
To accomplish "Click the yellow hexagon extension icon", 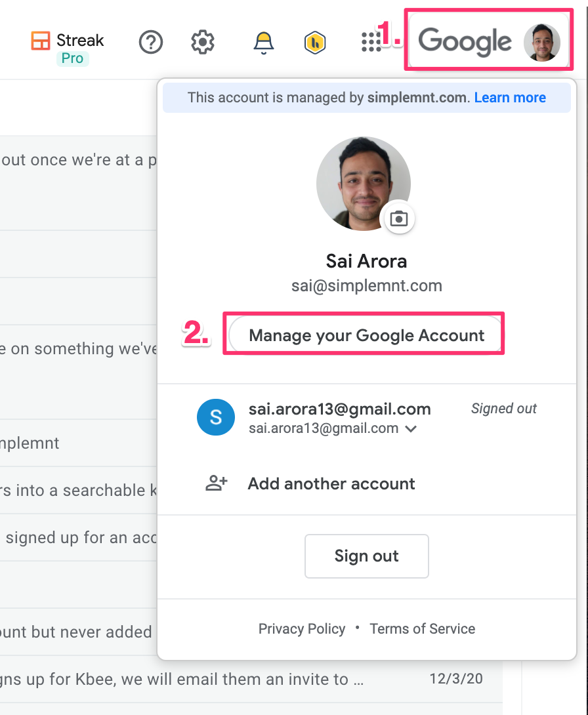I will point(315,43).
